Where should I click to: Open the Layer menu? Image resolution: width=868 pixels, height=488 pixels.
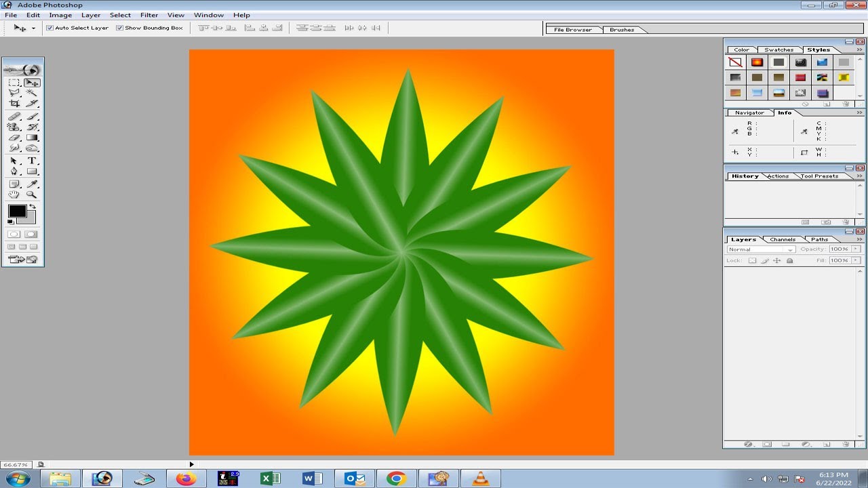pos(90,15)
